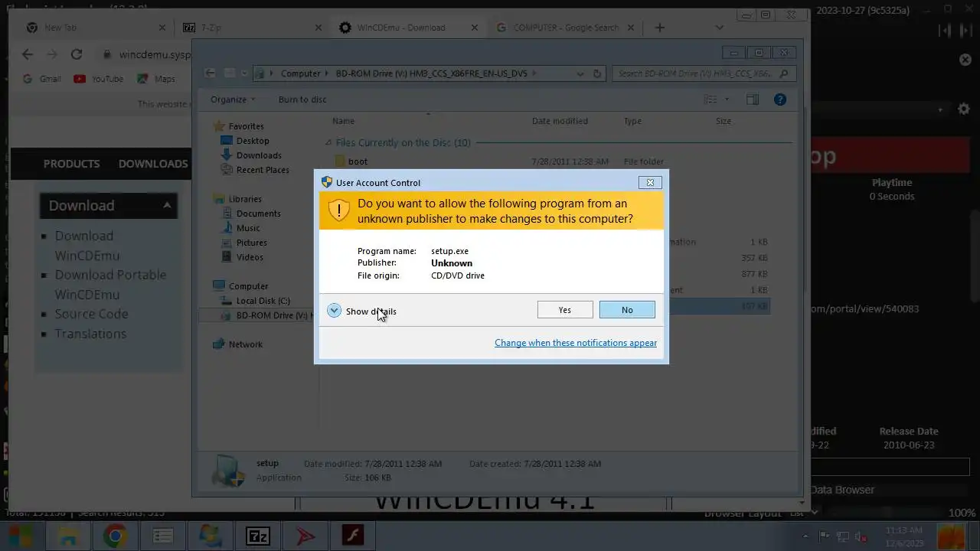Click Download Portable WinCDEmu link
The image size is (980, 551).
[110, 285]
